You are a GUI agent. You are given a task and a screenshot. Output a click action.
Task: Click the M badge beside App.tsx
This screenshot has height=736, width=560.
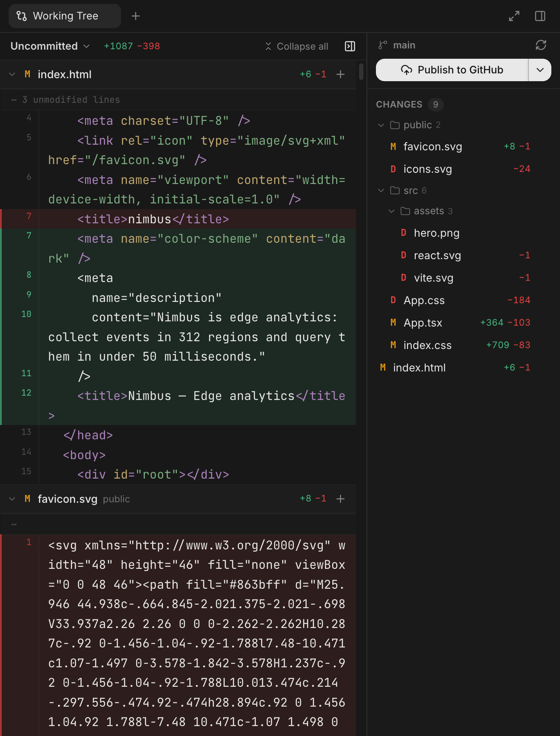point(393,323)
